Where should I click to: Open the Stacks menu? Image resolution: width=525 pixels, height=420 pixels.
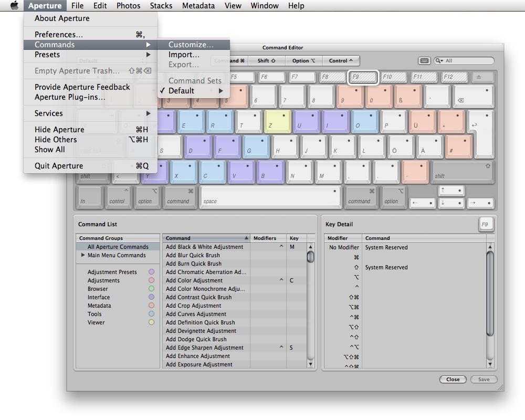coord(161,6)
